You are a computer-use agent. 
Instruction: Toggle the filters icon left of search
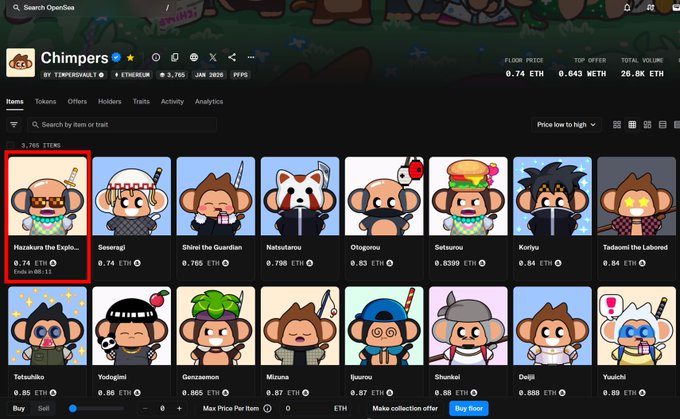(14, 124)
